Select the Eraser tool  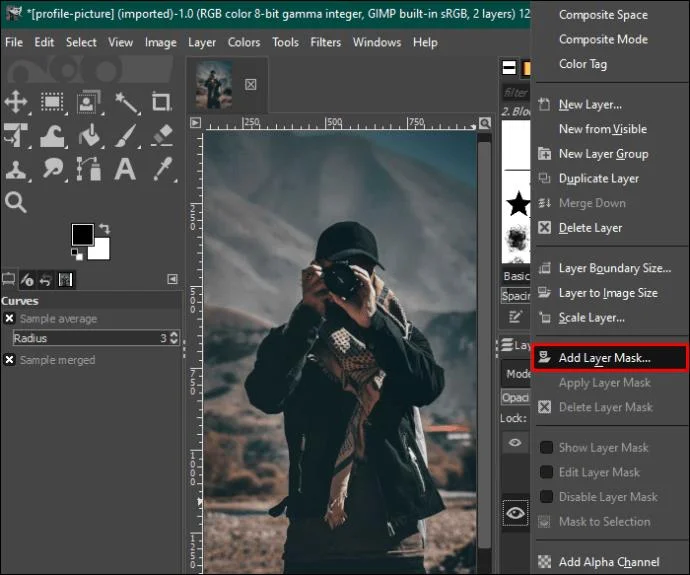161,135
